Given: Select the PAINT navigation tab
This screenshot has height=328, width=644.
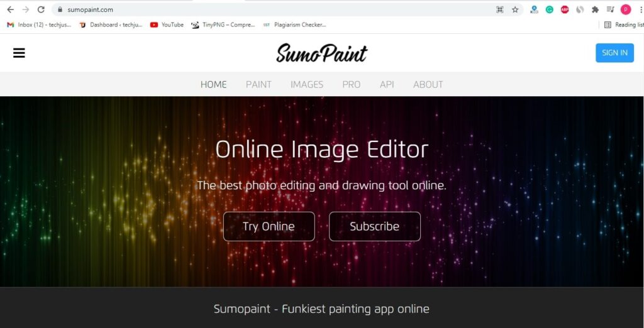Looking at the screenshot, I should tap(258, 84).
